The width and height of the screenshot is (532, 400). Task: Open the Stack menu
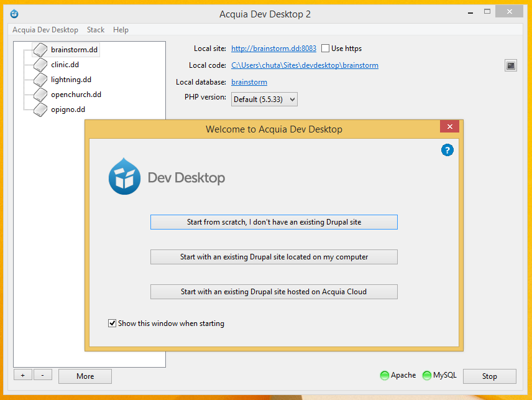click(96, 30)
